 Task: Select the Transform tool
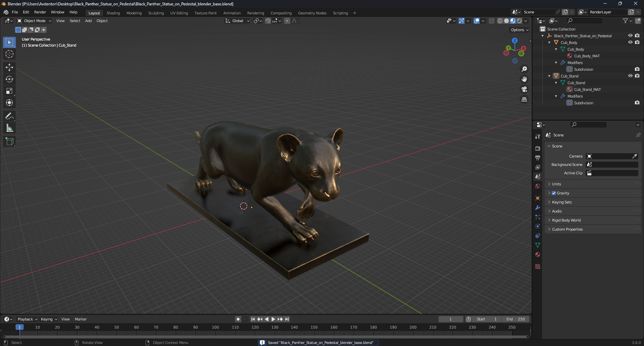(x=9, y=103)
